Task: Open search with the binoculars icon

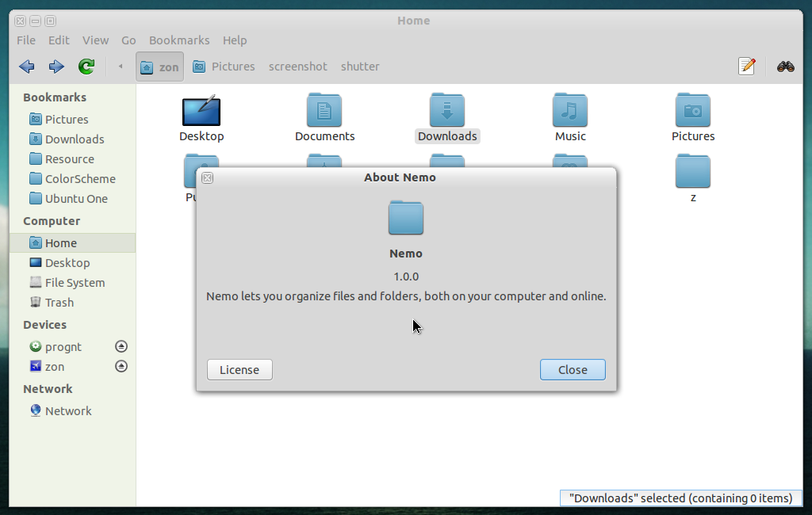Action: tap(786, 67)
